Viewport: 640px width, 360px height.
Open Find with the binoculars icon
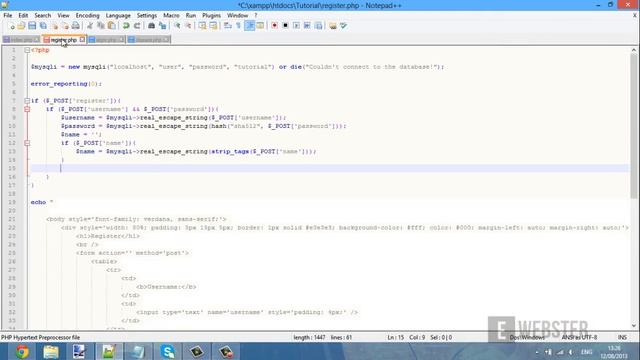click(151, 26)
